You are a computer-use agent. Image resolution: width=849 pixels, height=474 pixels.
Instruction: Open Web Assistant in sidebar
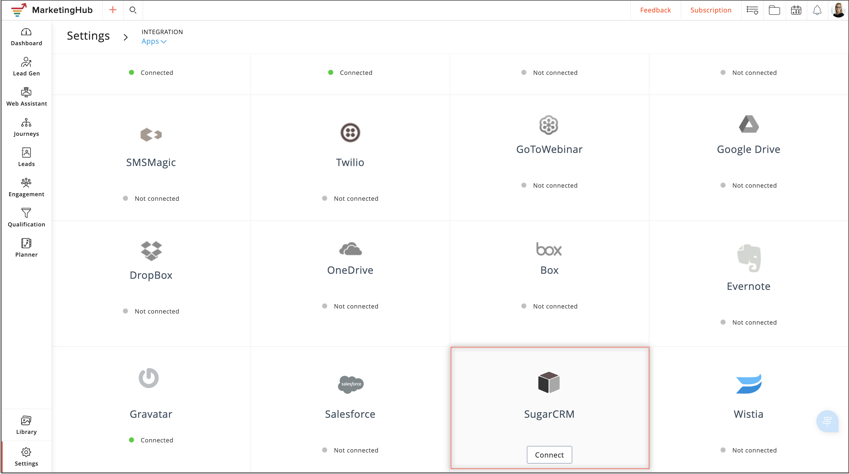tap(26, 97)
